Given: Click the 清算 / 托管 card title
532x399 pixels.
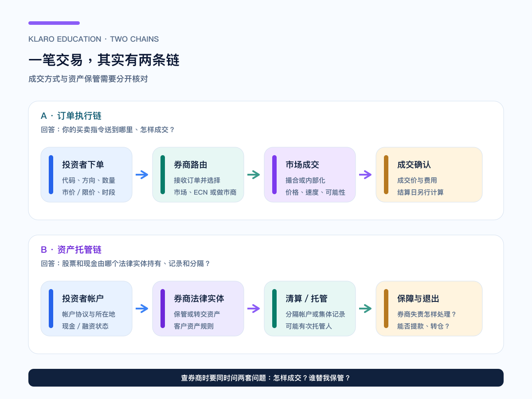Looking at the screenshot, I should (x=306, y=299).
